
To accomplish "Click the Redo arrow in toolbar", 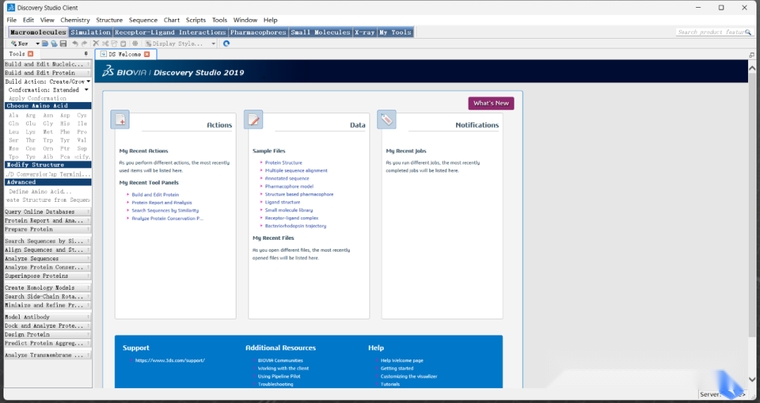I will point(84,44).
